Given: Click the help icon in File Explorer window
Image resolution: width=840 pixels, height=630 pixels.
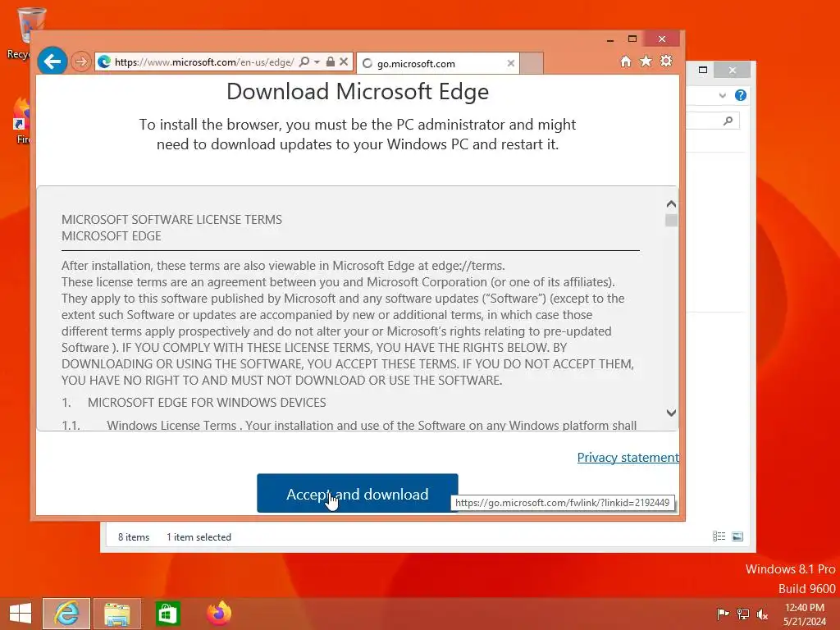Looking at the screenshot, I should click(741, 95).
